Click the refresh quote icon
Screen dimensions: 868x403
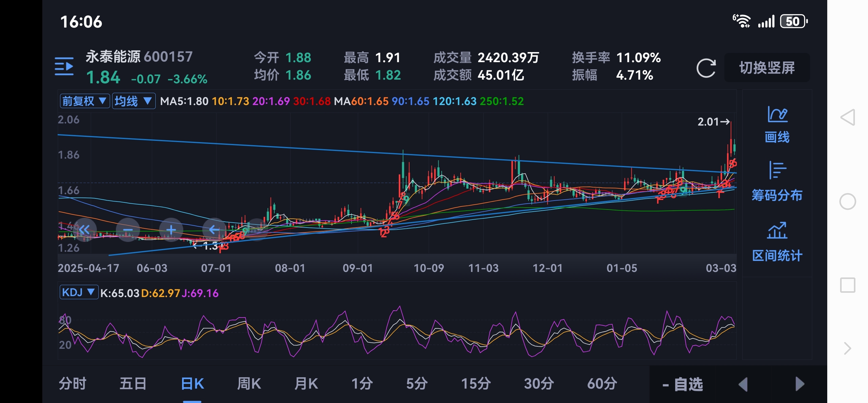(706, 68)
